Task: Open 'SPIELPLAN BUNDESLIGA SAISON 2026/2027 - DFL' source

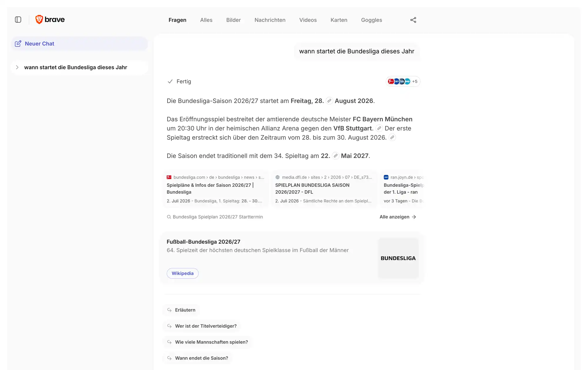Action: point(324,189)
